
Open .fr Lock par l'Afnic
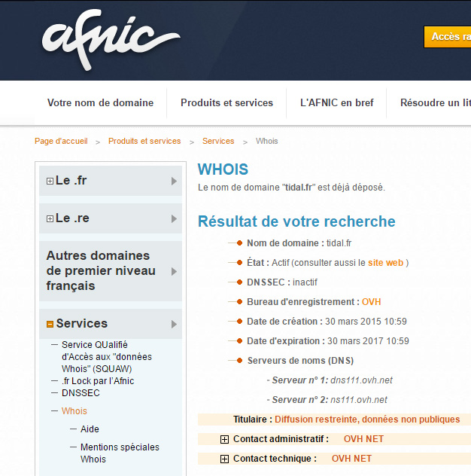pos(98,381)
